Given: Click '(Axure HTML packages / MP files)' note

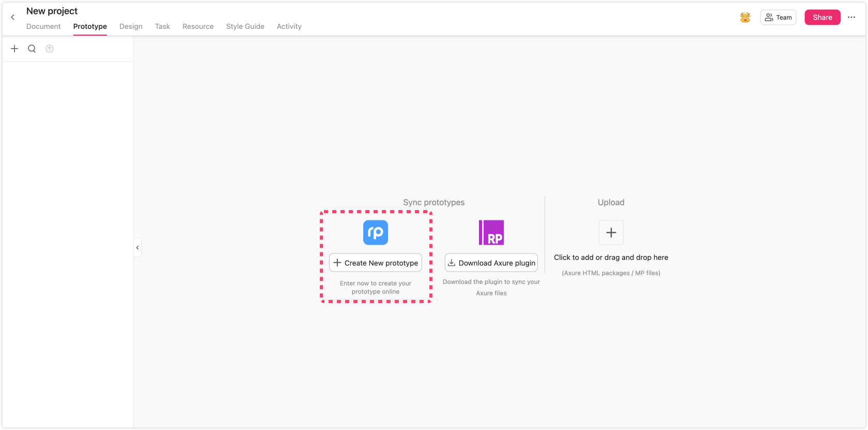Looking at the screenshot, I should [x=611, y=273].
